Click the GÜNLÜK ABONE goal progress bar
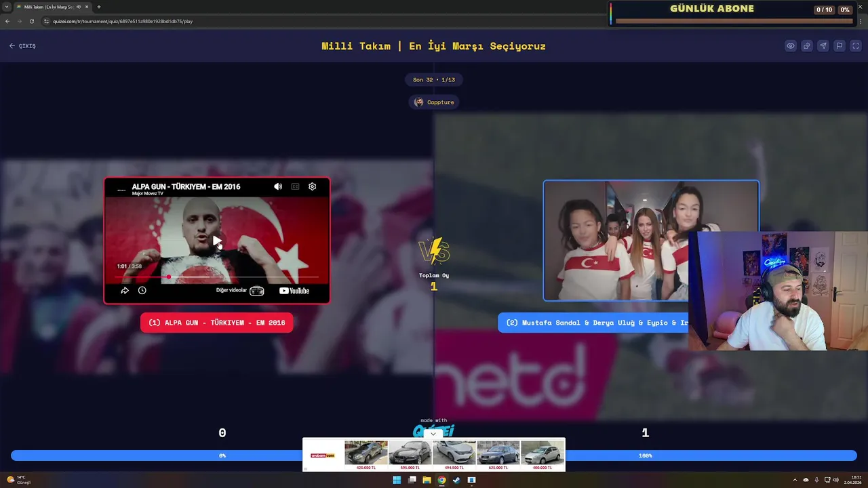This screenshot has height=488, width=868. [734, 21]
